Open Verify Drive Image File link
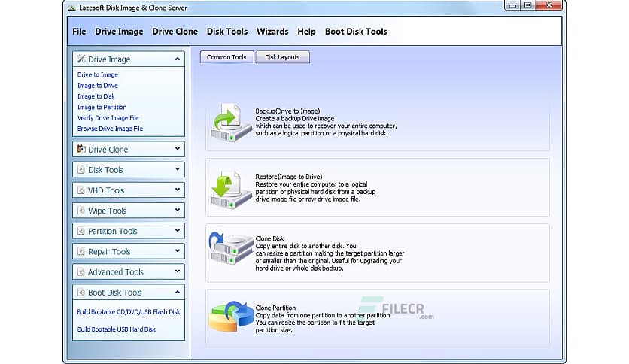This screenshot has height=364, width=629. (108, 118)
